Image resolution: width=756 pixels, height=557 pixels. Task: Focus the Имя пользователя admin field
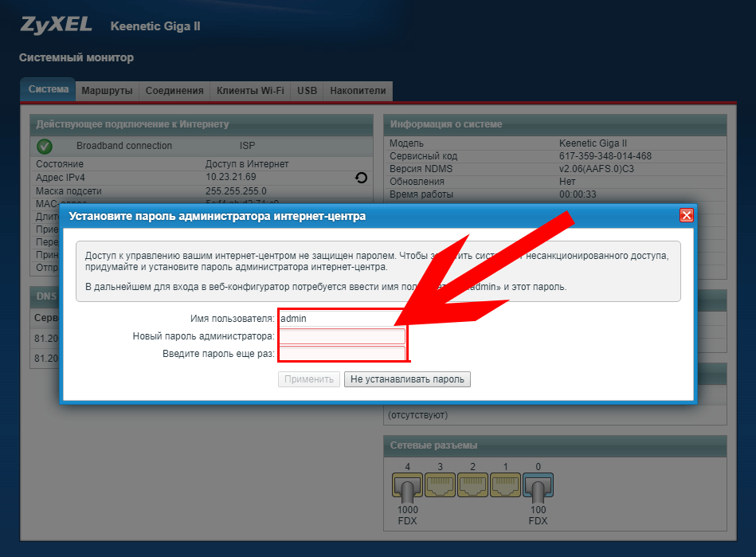click(x=342, y=318)
